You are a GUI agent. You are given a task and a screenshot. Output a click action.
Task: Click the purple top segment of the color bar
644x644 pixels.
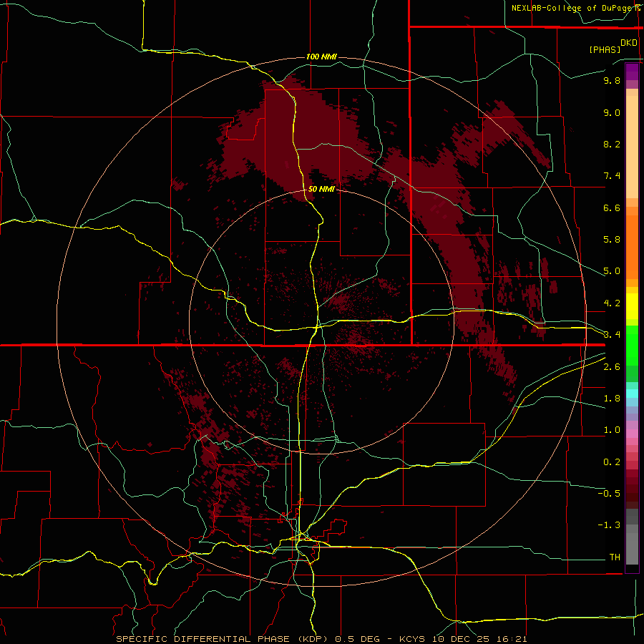tap(632, 72)
